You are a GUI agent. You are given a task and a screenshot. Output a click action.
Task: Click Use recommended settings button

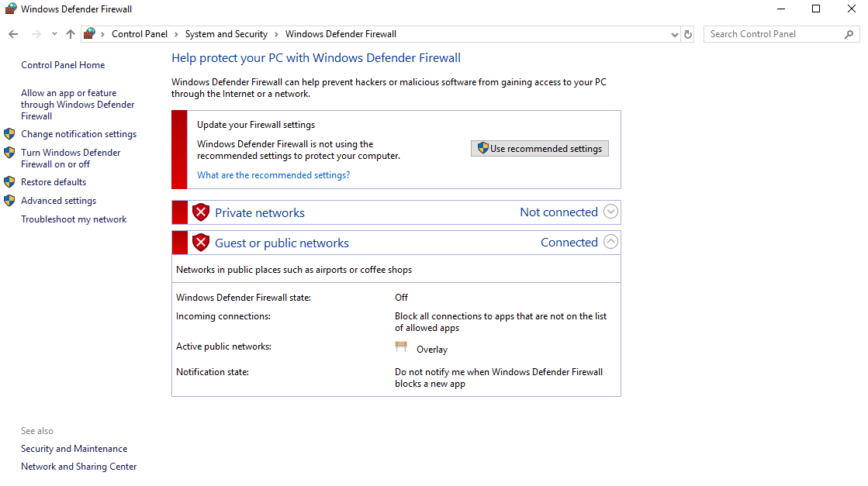click(x=540, y=148)
